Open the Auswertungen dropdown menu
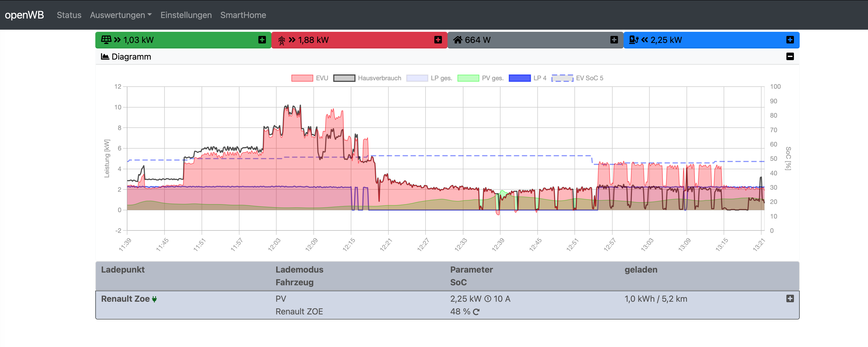This screenshot has width=868, height=347. [121, 15]
